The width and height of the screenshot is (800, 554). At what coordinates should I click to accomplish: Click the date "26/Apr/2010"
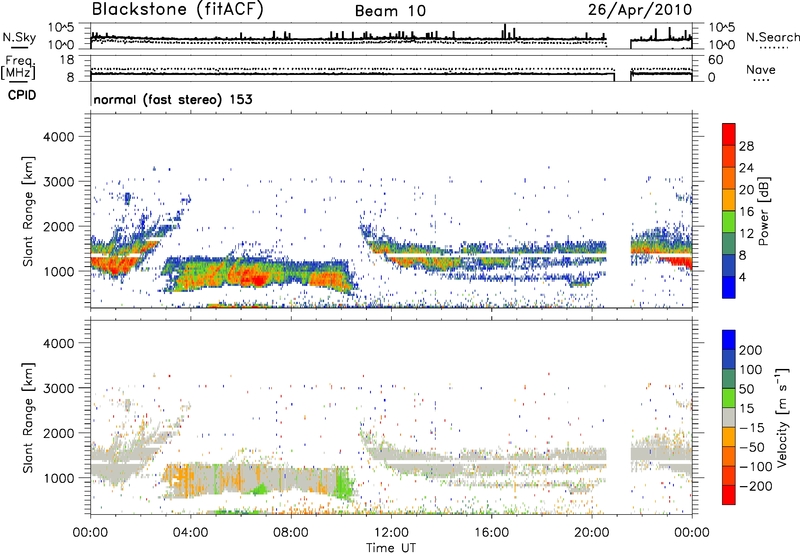point(640,10)
